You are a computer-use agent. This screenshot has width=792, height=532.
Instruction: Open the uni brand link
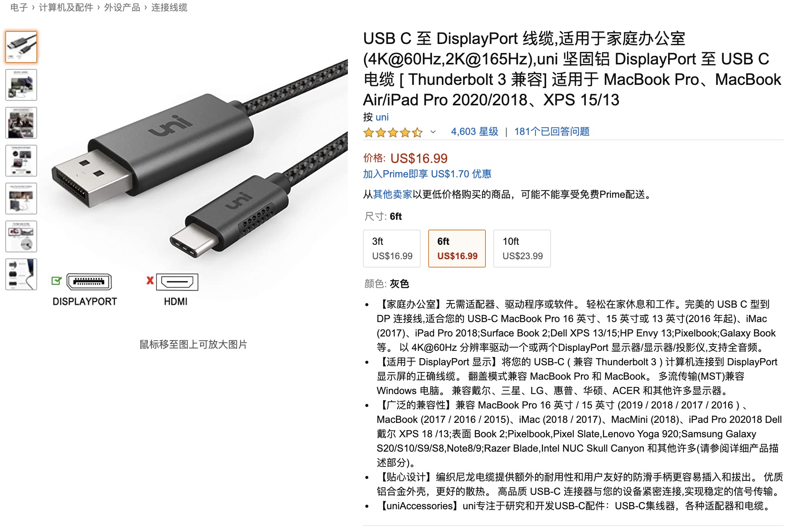click(x=382, y=117)
